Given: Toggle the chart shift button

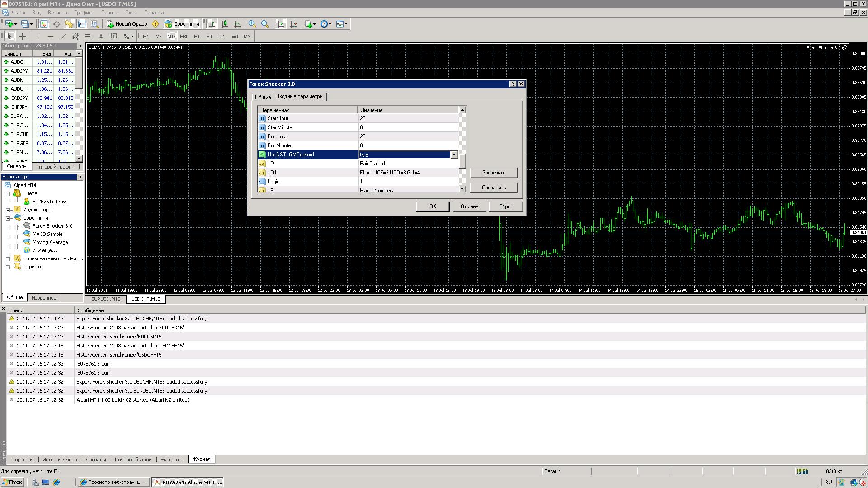Looking at the screenshot, I should (x=293, y=24).
